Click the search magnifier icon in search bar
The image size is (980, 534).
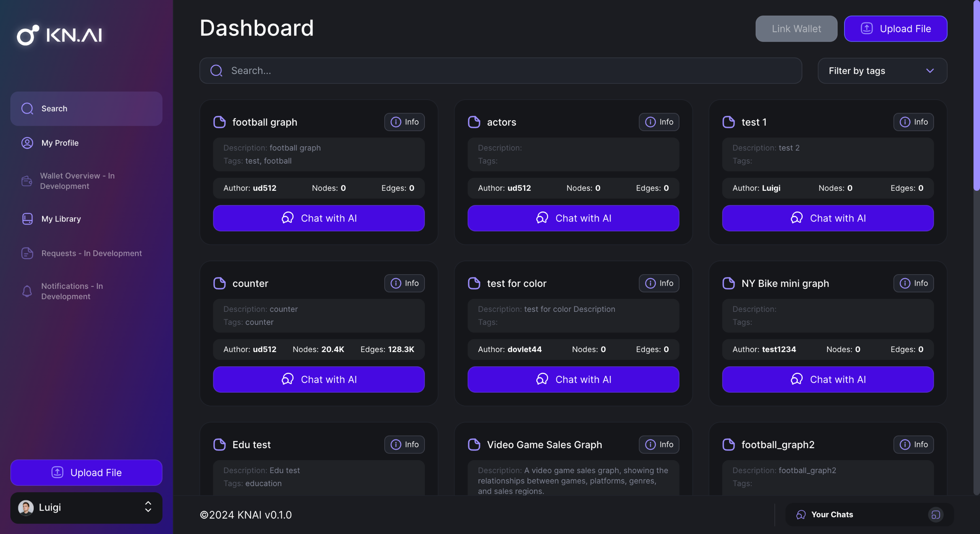point(216,70)
